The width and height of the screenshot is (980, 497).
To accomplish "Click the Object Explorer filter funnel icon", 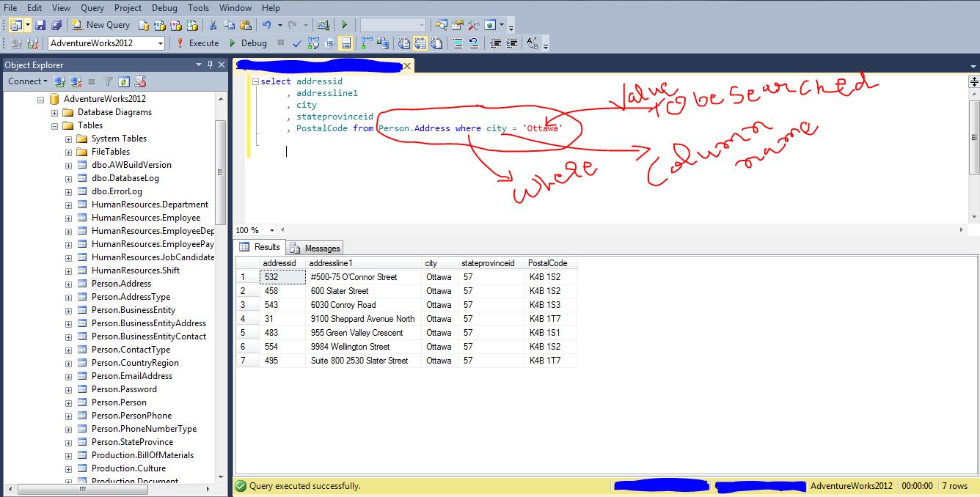I will tap(108, 81).
